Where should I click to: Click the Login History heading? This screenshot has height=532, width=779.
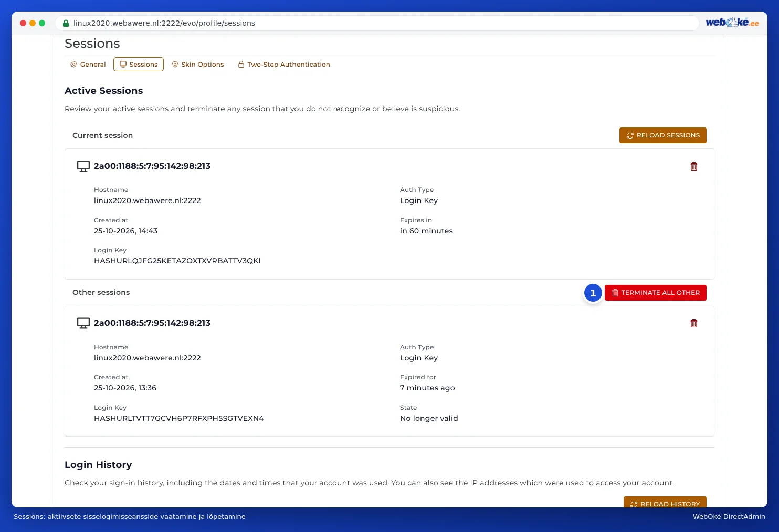pyautogui.click(x=98, y=465)
